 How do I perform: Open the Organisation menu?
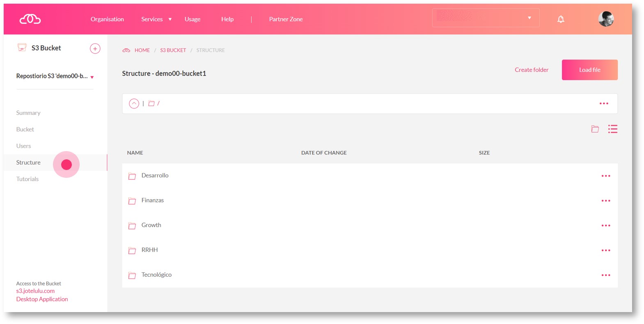(x=107, y=19)
